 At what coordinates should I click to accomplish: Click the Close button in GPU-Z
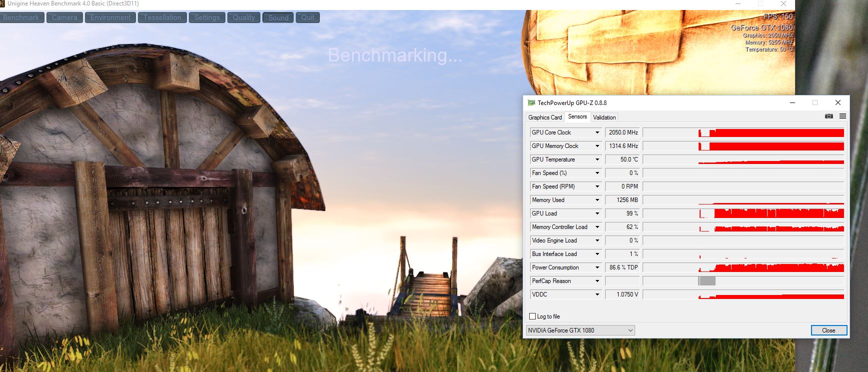coord(829,330)
